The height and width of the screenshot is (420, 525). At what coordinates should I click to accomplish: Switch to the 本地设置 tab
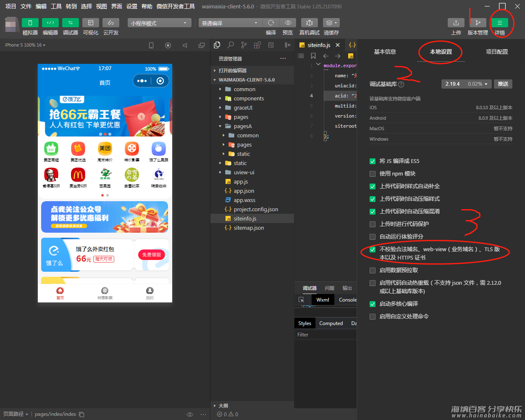pyautogui.click(x=441, y=52)
